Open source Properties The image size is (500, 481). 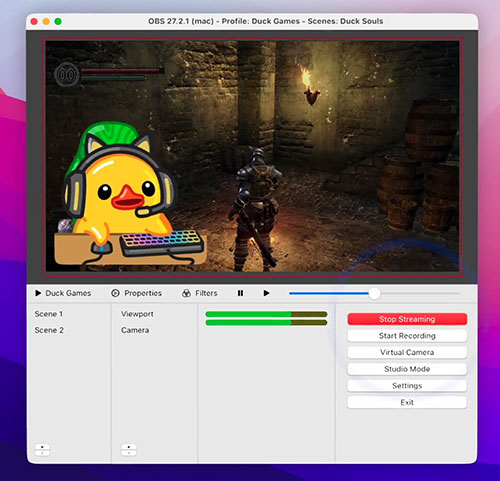pyautogui.click(x=143, y=293)
